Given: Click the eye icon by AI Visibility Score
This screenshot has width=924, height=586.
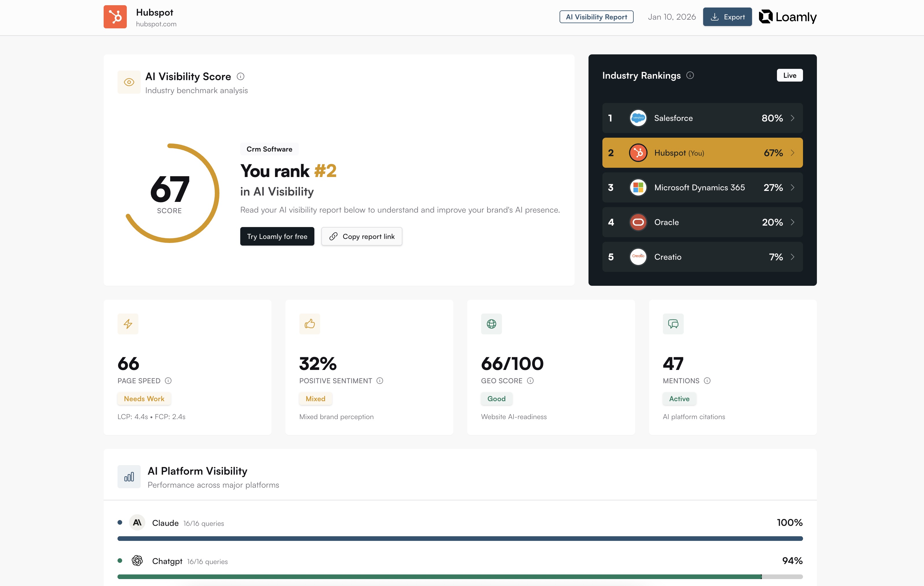Looking at the screenshot, I should (129, 82).
